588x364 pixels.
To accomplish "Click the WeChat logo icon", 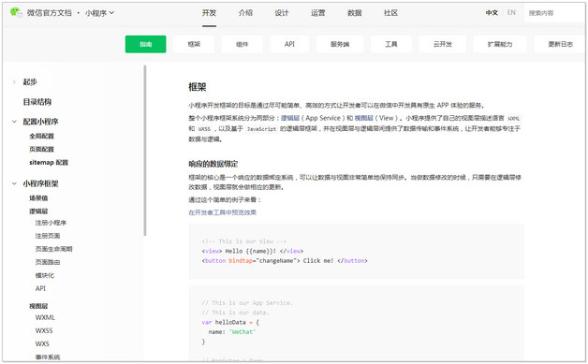I will click(x=16, y=12).
